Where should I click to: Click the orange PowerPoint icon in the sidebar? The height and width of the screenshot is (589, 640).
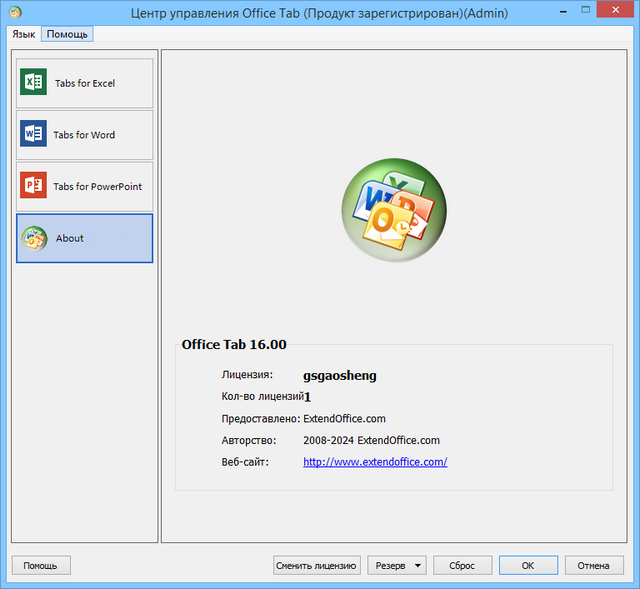pyautogui.click(x=34, y=186)
